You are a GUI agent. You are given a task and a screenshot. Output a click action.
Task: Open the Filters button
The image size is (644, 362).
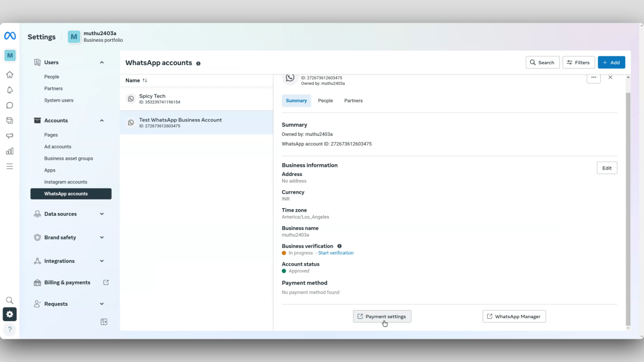pyautogui.click(x=578, y=62)
